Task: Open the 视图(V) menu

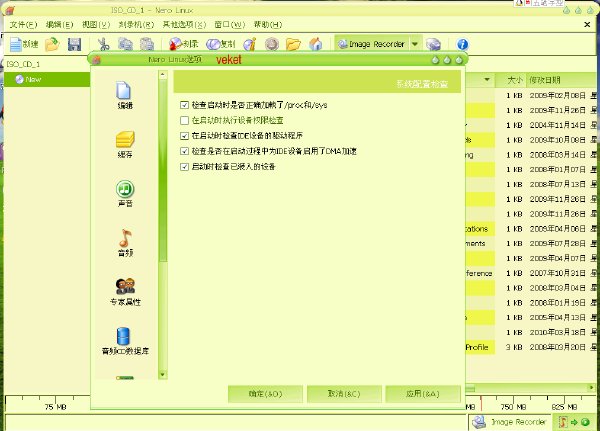Action: (96, 24)
